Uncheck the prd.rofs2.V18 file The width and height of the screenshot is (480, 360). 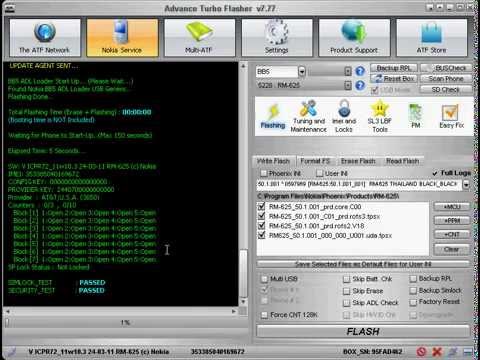pyautogui.click(x=262, y=226)
